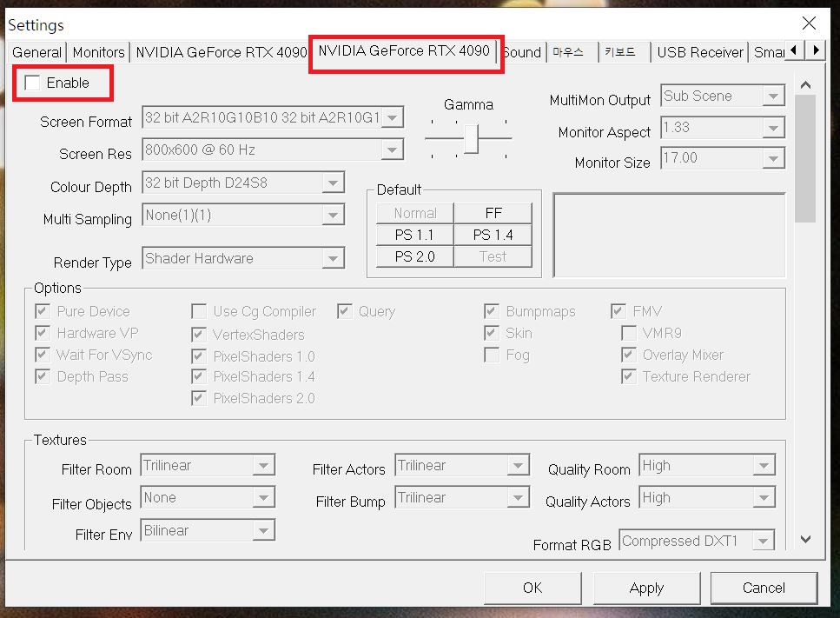Toggle Wait For VSync checkbox
The image size is (840, 618).
click(x=43, y=355)
